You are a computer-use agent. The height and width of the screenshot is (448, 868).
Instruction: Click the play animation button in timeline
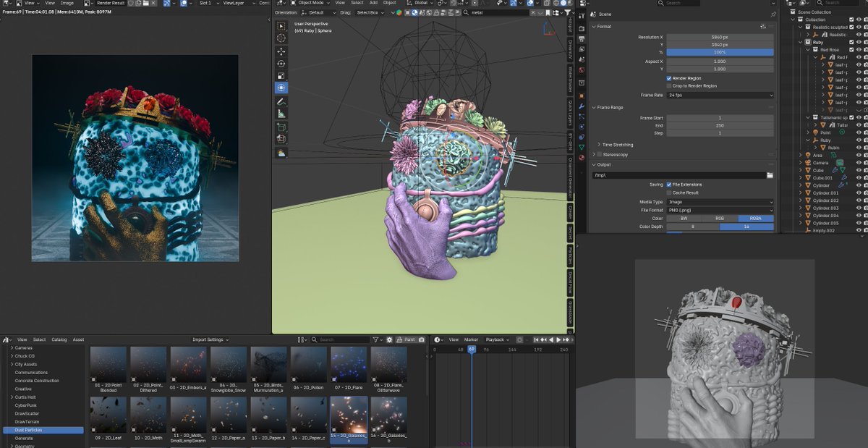(x=558, y=339)
